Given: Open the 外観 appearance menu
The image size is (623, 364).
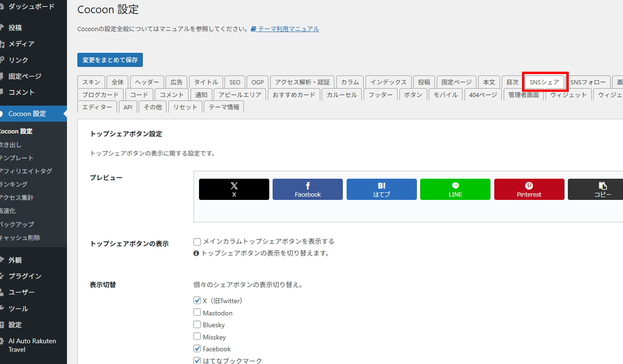Looking at the screenshot, I should click(x=15, y=260).
